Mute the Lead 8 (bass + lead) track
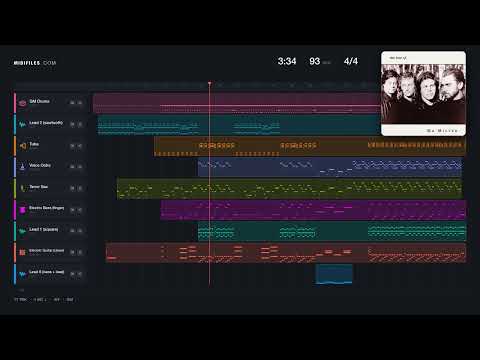Viewport: 480px width, 360px height. tap(72, 274)
